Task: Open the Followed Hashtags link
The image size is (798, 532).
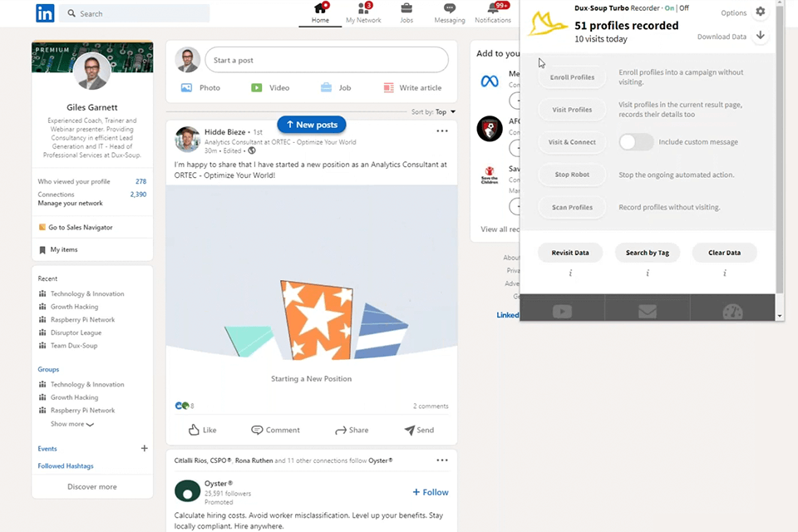Action: (x=66, y=465)
